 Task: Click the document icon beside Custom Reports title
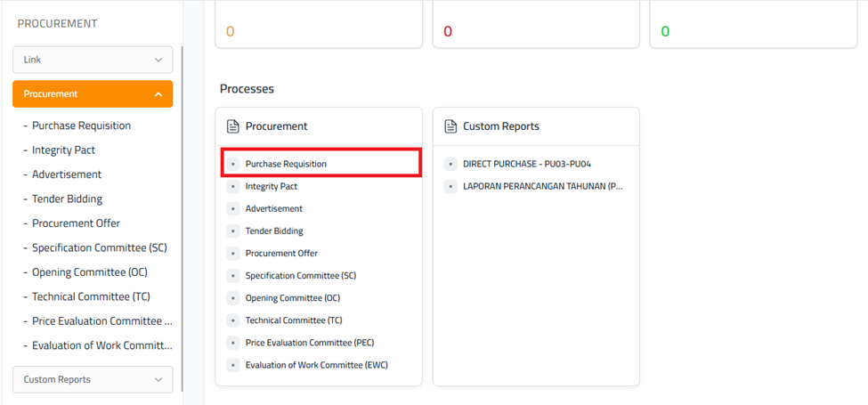point(450,126)
